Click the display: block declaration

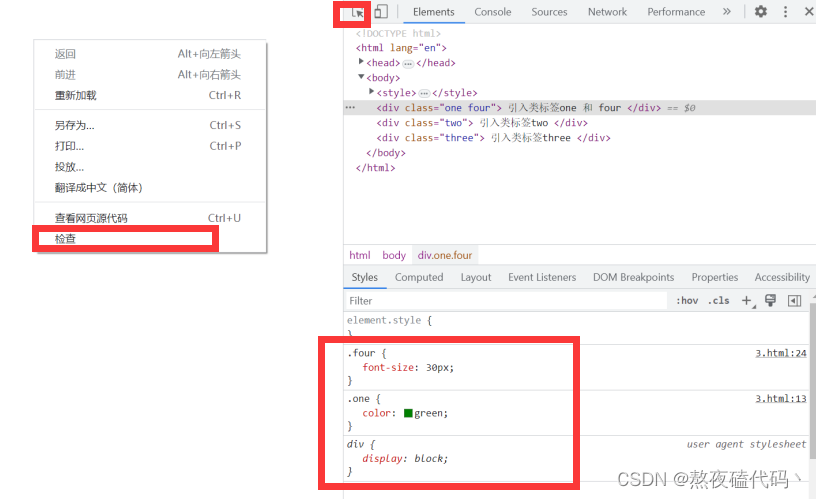point(405,458)
